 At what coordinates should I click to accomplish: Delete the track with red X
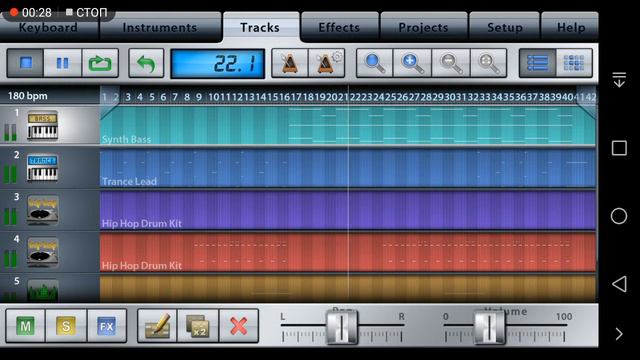pos(239,326)
